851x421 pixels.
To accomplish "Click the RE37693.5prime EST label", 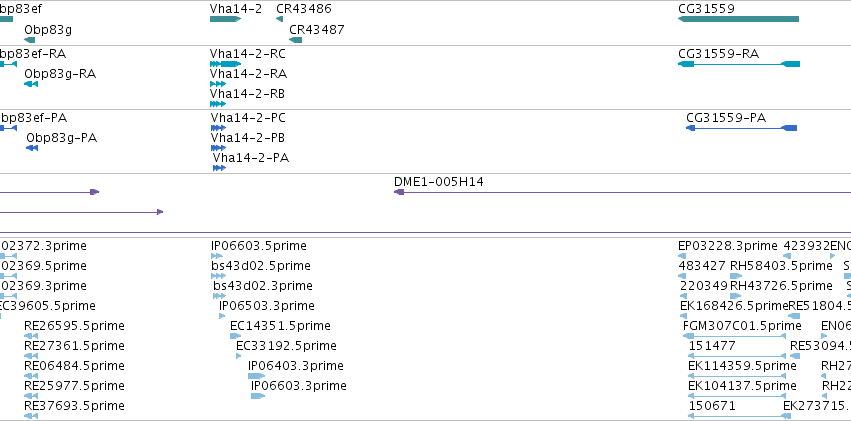I will pyautogui.click(x=74, y=406).
